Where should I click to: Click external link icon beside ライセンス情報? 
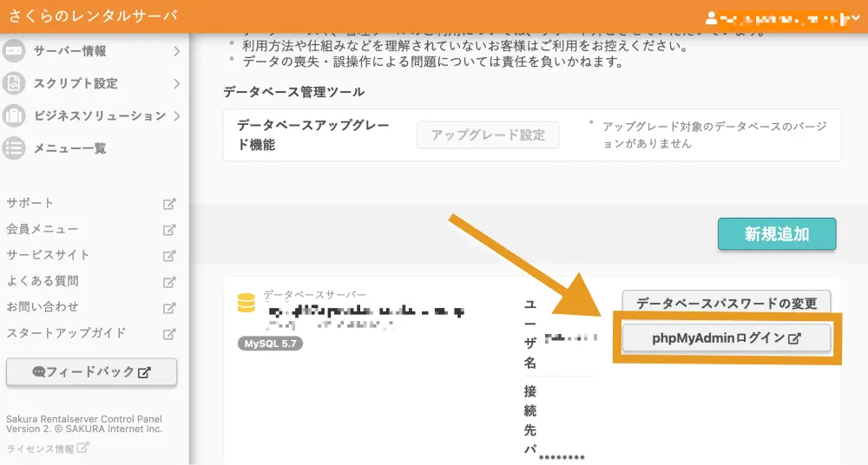click(x=83, y=449)
